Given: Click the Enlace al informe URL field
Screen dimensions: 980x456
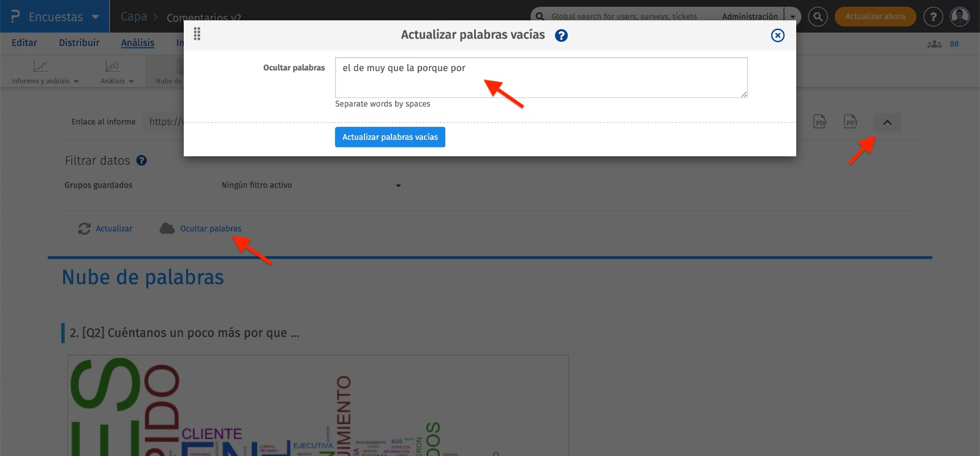Looking at the screenshot, I should (x=164, y=122).
